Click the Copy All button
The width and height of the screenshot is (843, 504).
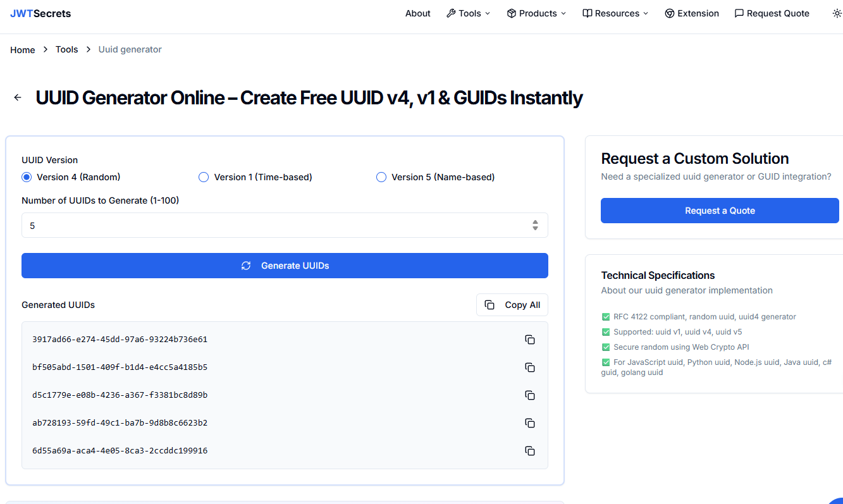[512, 305]
